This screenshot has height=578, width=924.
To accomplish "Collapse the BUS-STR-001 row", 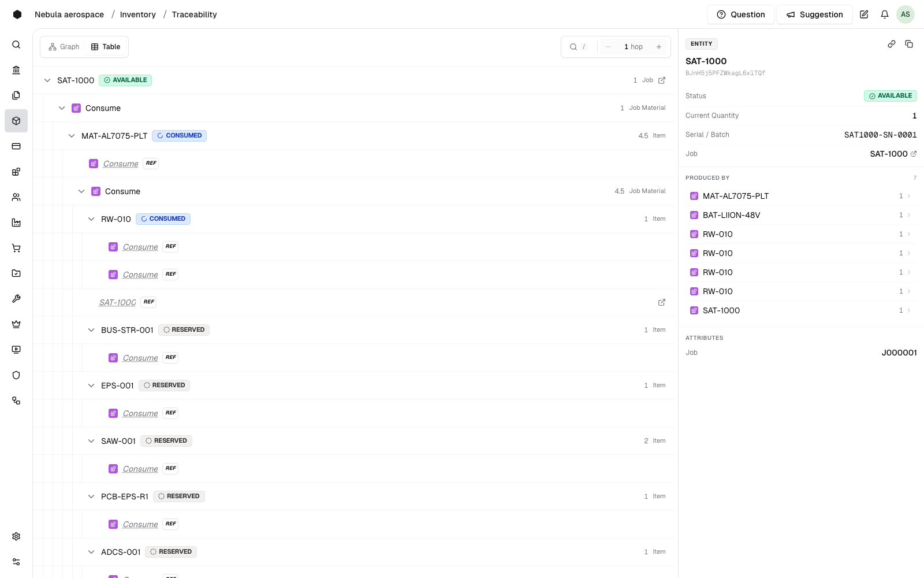I will 91,330.
